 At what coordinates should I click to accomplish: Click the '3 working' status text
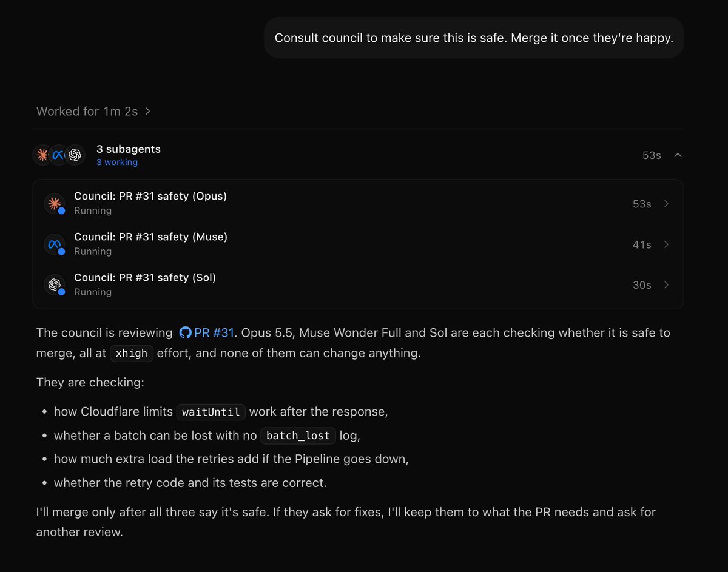[x=117, y=163]
